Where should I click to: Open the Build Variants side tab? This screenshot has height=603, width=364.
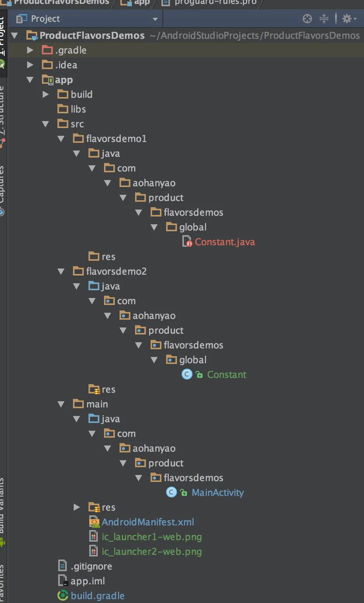point(3,512)
